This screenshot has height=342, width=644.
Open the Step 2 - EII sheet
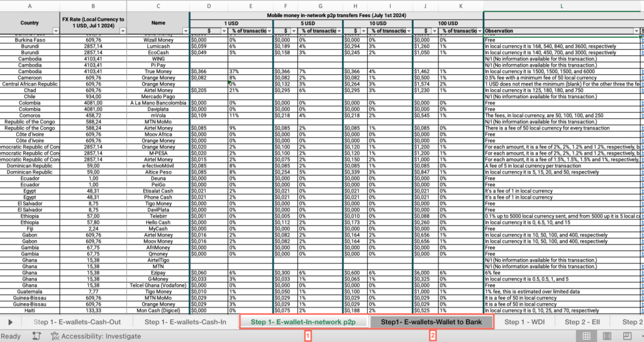tap(582, 323)
